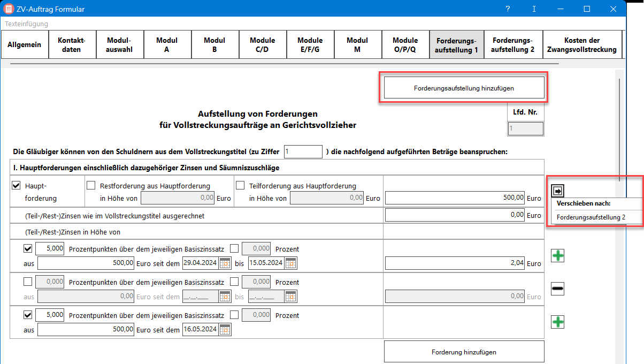Click Forderung hinzufügen button
The height and width of the screenshot is (364, 644).
(x=464, y=352)
